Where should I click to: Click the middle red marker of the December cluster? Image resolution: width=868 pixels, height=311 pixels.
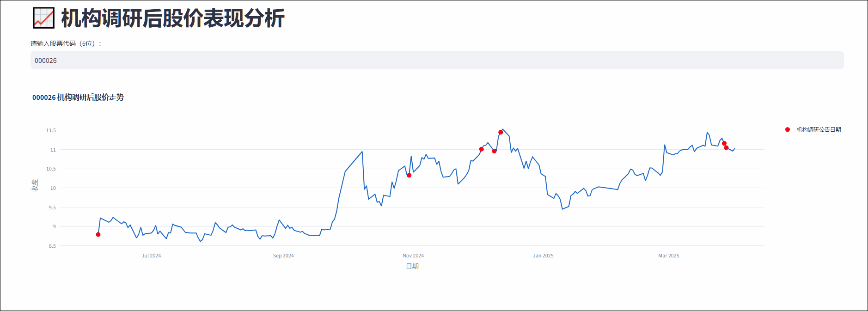click(x=494, y=151)
